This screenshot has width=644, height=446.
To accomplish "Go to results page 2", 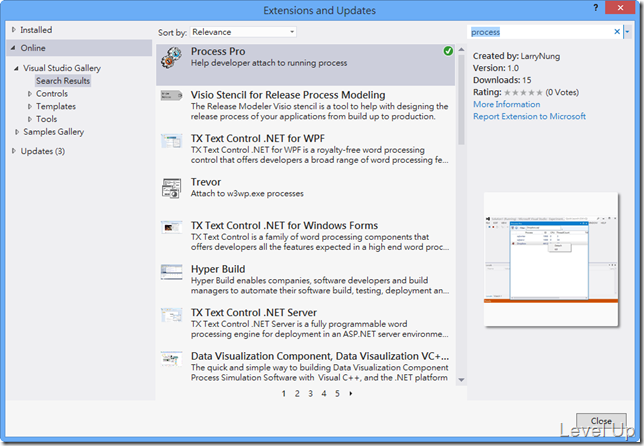I will [297, 393].
